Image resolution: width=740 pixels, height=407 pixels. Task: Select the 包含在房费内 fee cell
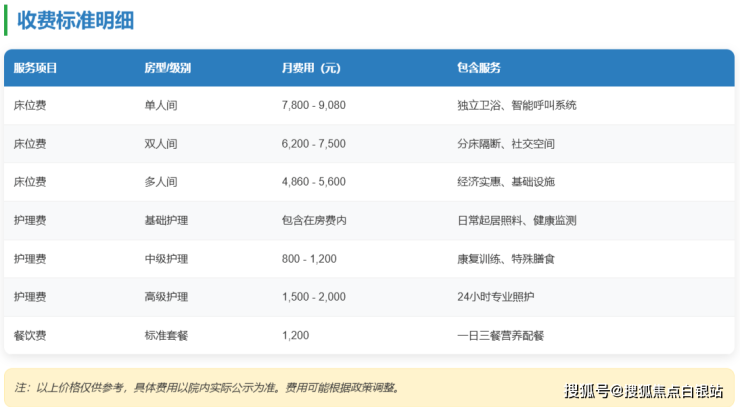pyautogui.click(x=314, y=220)
